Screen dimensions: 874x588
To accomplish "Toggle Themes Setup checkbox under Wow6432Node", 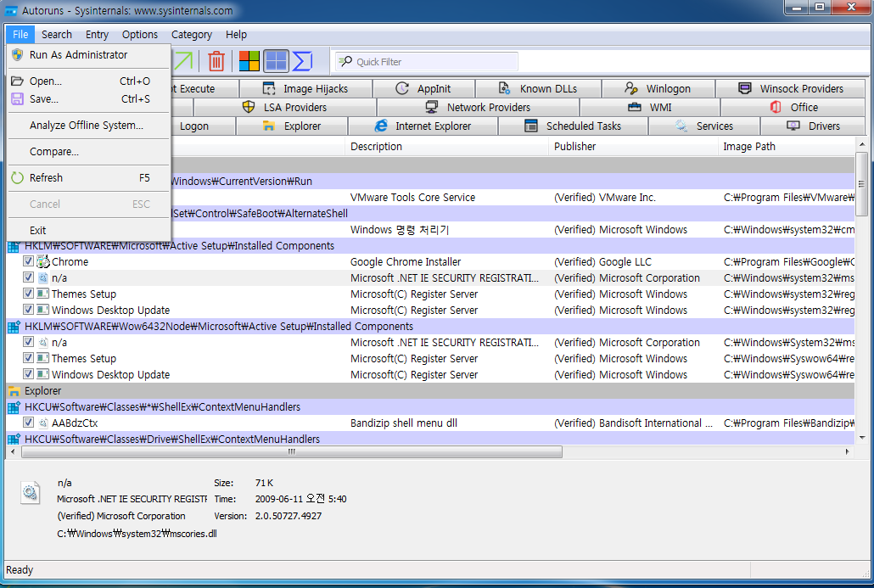I will click(29, 358).
